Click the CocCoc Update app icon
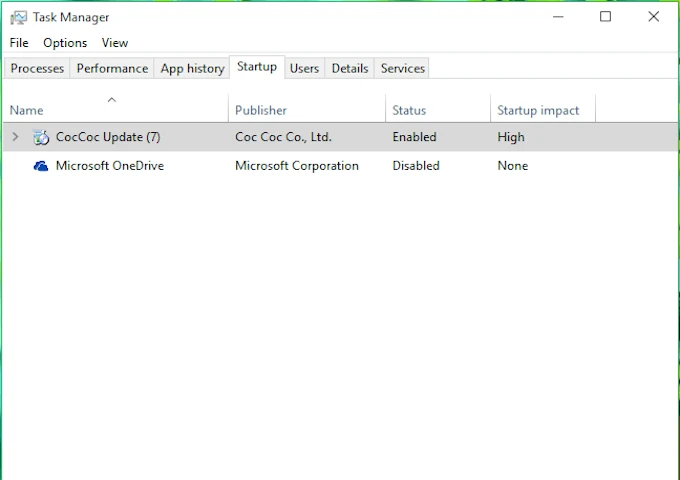The width and height of the screenshot is (680, 480). [x=41, y=137]
